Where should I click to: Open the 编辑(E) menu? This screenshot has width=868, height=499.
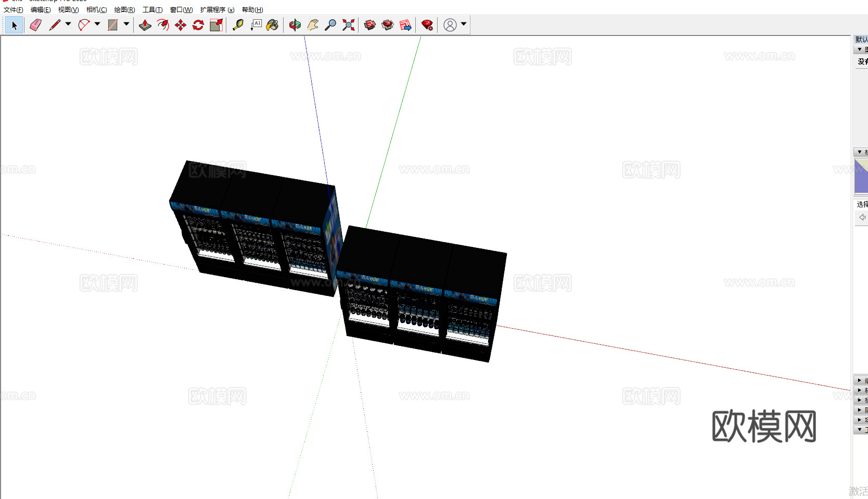click(x=41, y=10)
